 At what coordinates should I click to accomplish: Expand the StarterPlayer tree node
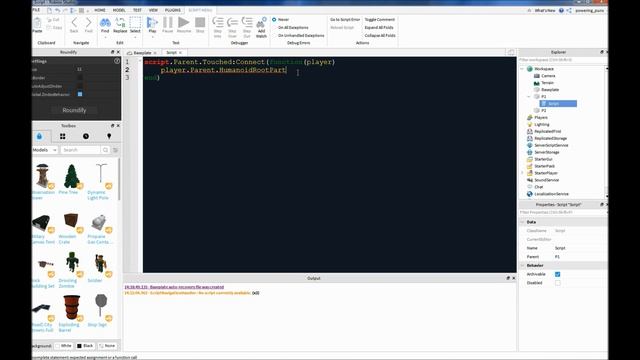pos(522,173)
